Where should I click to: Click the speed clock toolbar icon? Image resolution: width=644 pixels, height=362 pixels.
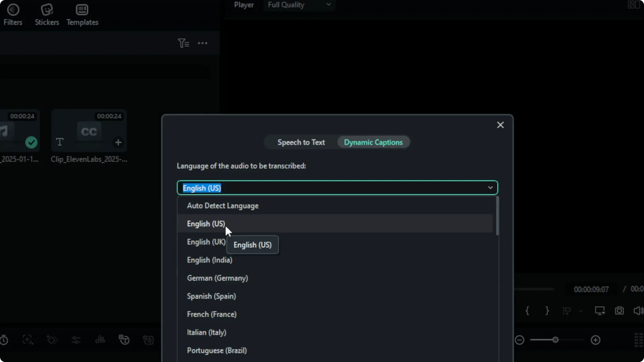(x=4, y=340)
